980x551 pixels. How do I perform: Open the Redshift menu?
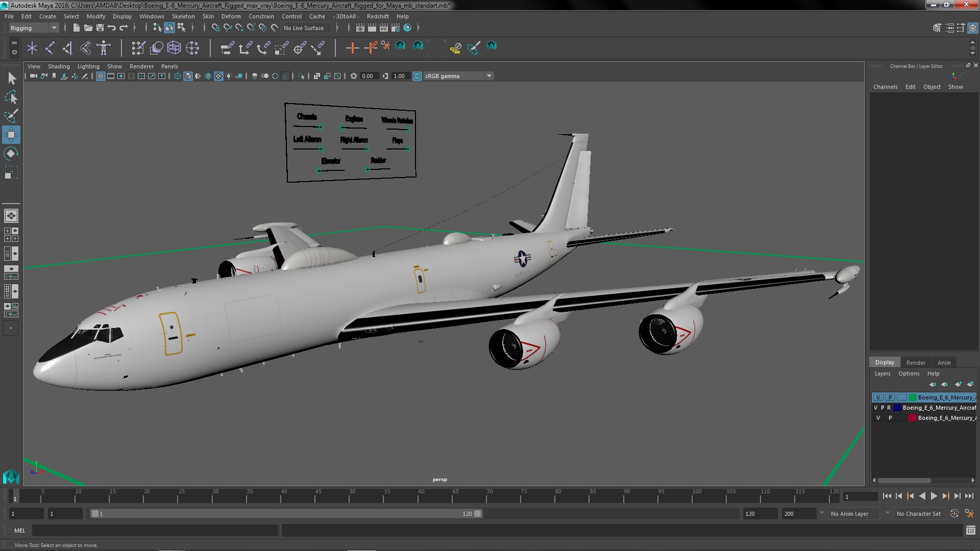378,16
